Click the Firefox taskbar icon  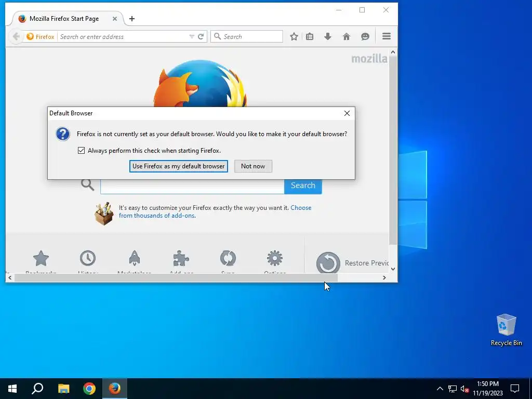(115, 389)
